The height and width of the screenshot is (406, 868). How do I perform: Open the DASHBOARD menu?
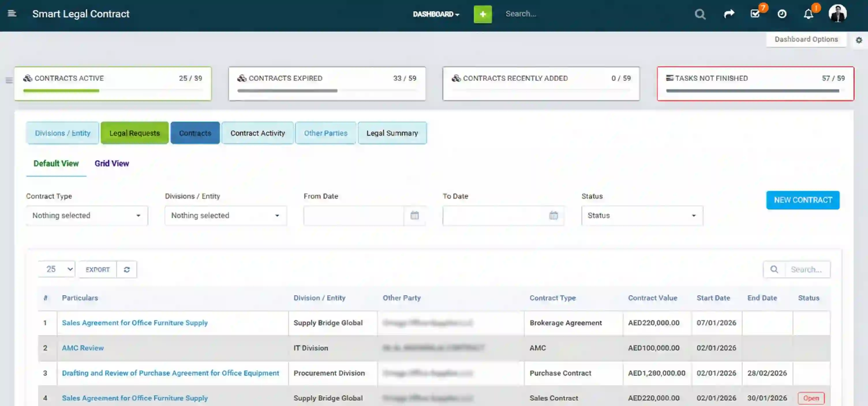[x=436, y=14]
